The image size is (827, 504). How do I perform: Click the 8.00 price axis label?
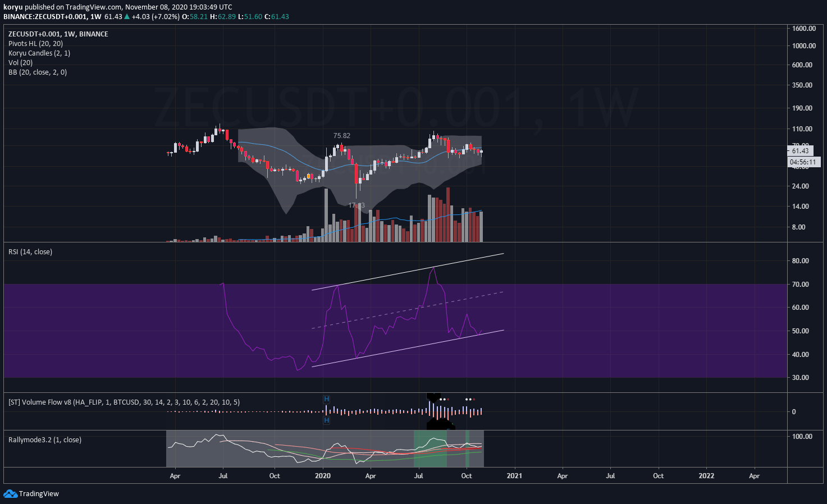point(799,227)
